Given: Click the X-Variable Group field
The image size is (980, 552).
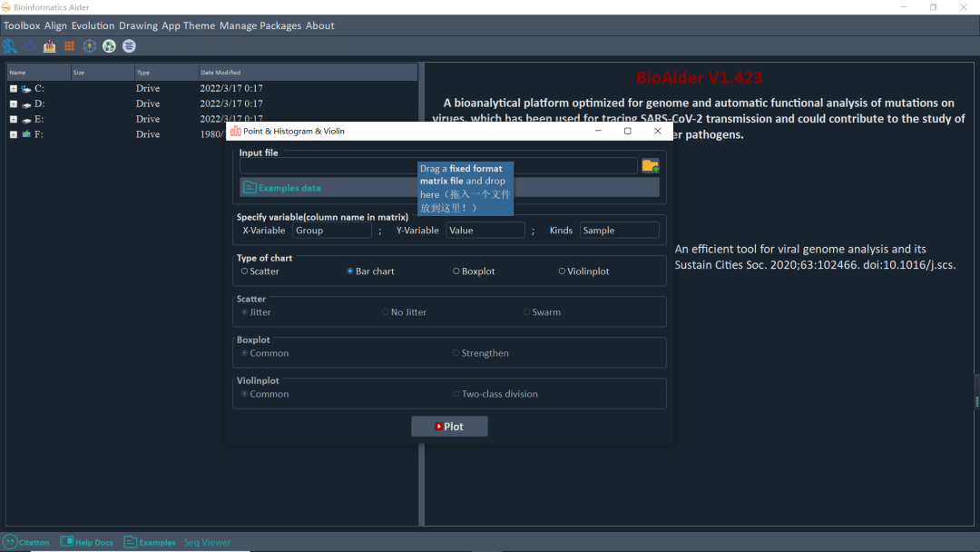Looking at the screenshot, I should coord(332,231).
